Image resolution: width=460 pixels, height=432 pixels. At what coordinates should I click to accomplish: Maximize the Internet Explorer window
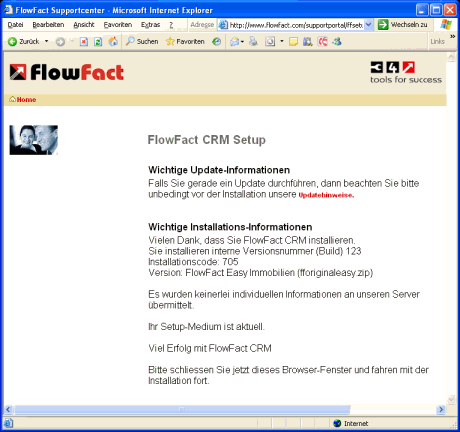(x=436, y=10)
